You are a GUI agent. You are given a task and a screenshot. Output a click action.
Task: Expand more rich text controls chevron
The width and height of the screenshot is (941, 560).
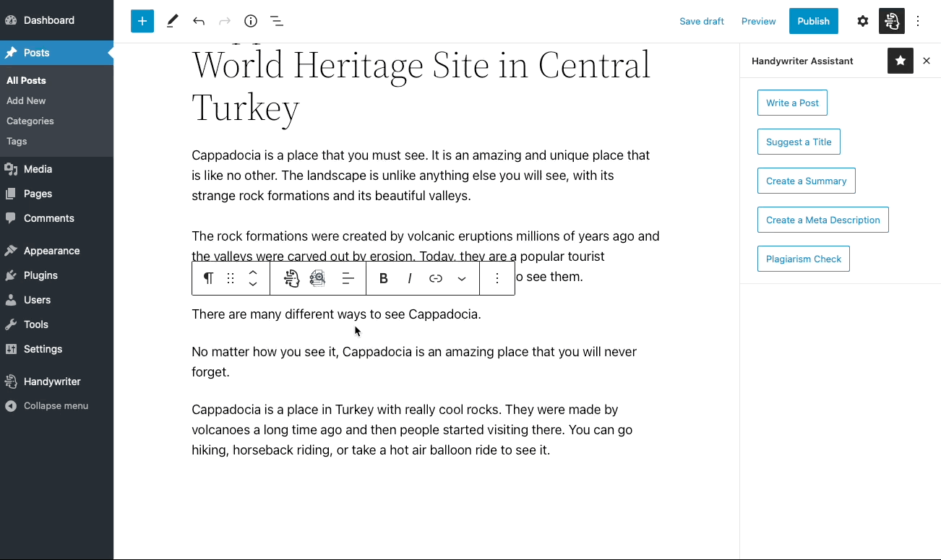462,278
